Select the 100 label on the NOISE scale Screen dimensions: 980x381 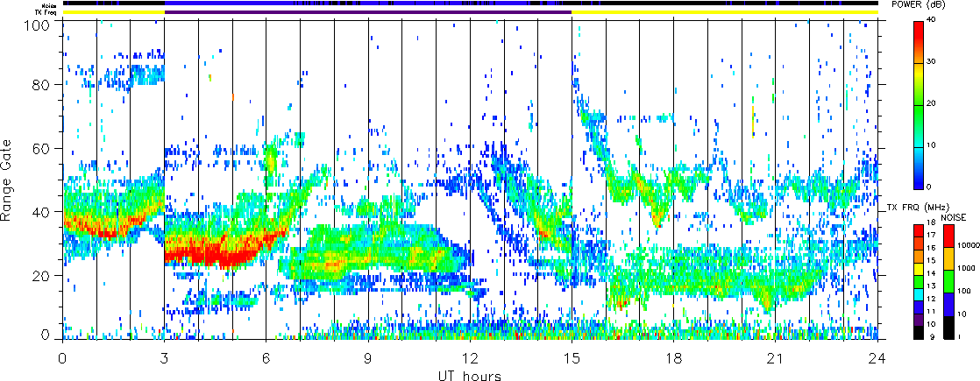point(963,292)
